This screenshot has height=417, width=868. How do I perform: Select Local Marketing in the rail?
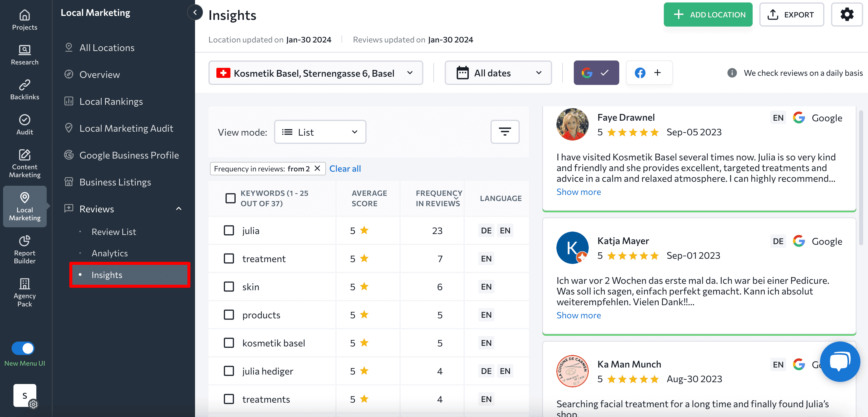click(x=25, y=207)
